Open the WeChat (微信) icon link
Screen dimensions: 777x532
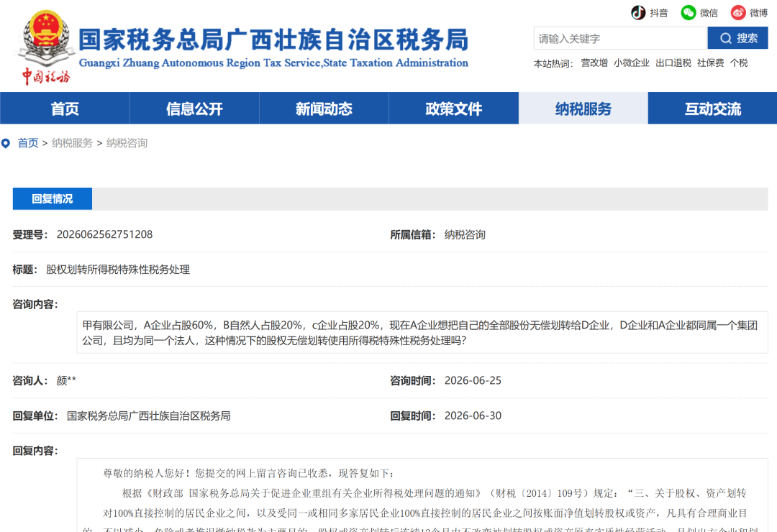click(689, 12)
